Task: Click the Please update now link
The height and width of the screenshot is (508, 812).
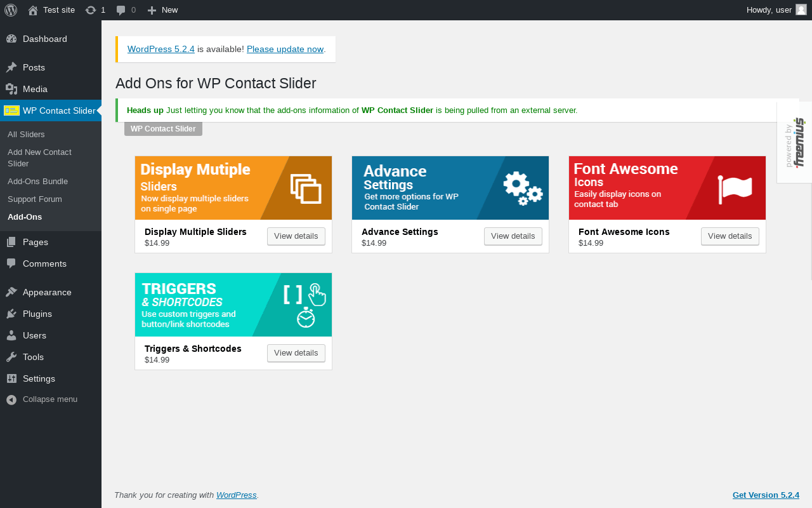Action: pos(285,49)
